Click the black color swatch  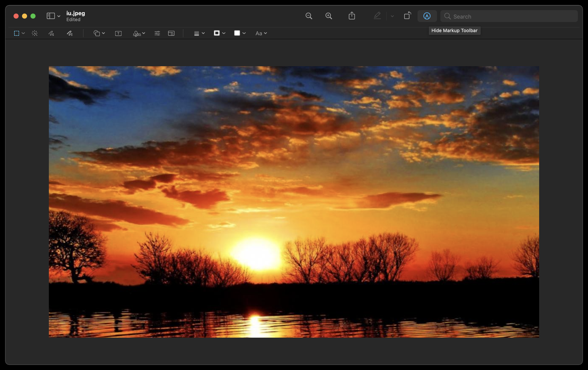[217, 33]
